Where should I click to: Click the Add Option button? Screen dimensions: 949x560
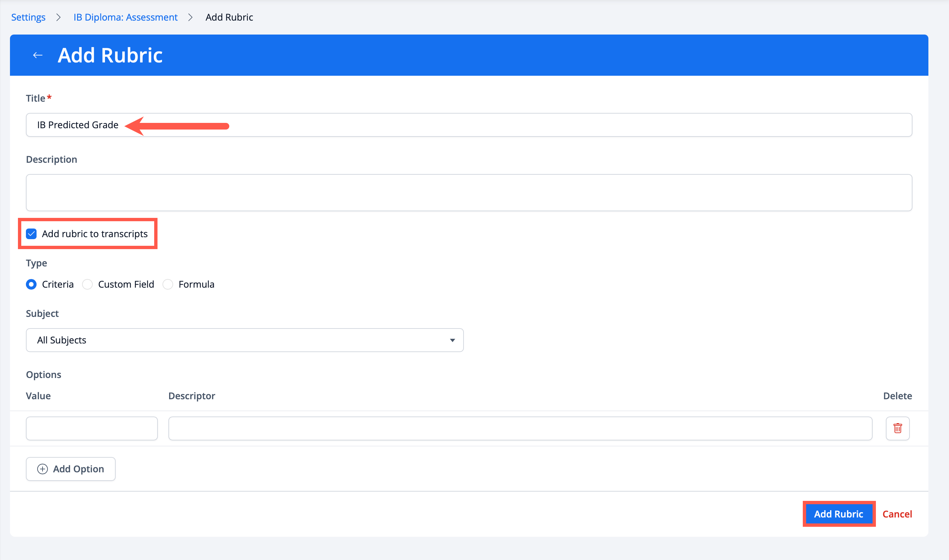70,469
